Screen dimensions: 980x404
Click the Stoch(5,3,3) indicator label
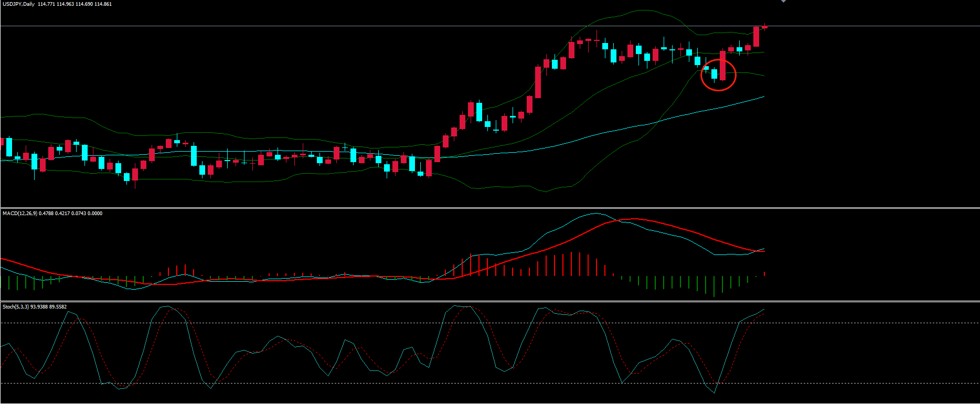16,307
